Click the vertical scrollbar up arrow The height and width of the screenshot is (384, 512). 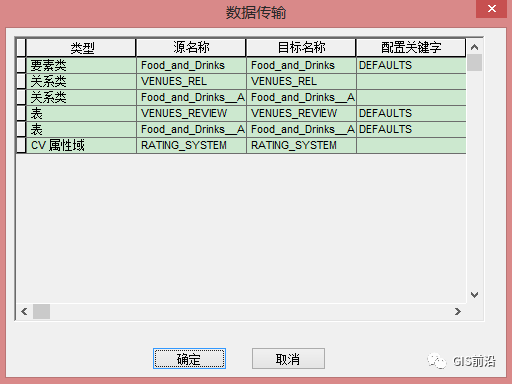pyautogui.click(x=474, y=47)
